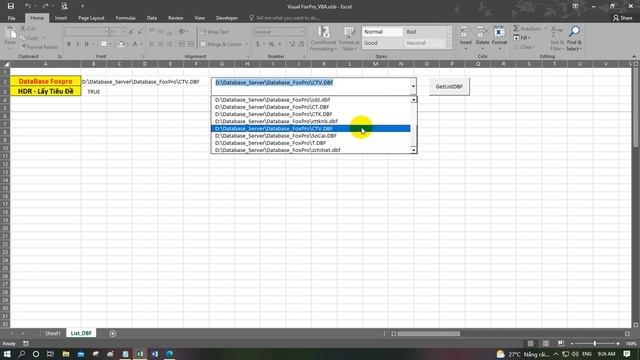
Task: Click the Save icon in quick access toolbar
Action: click(x=11, y=6)
